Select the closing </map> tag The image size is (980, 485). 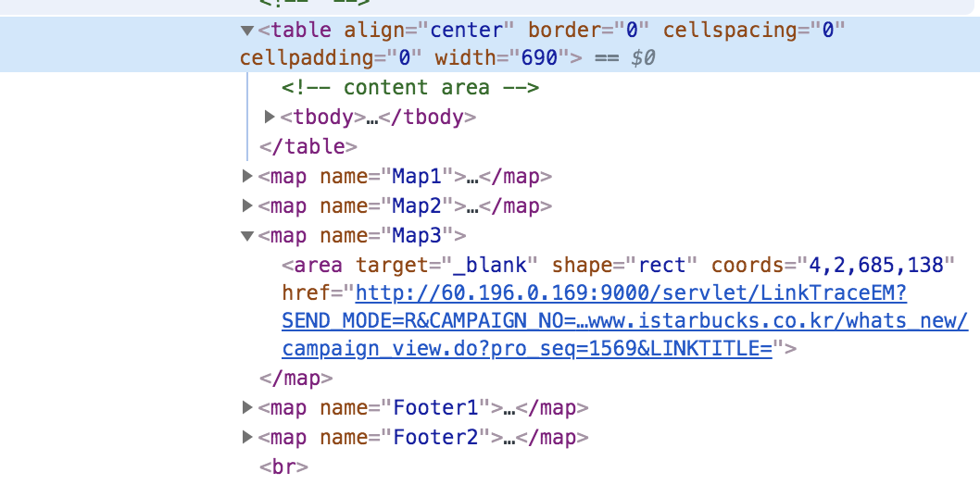pyautogui.click(x=296, y=379)
